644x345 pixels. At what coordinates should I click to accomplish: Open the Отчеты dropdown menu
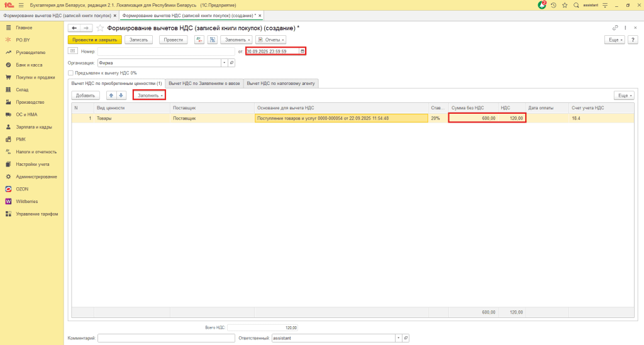[270, 40]
